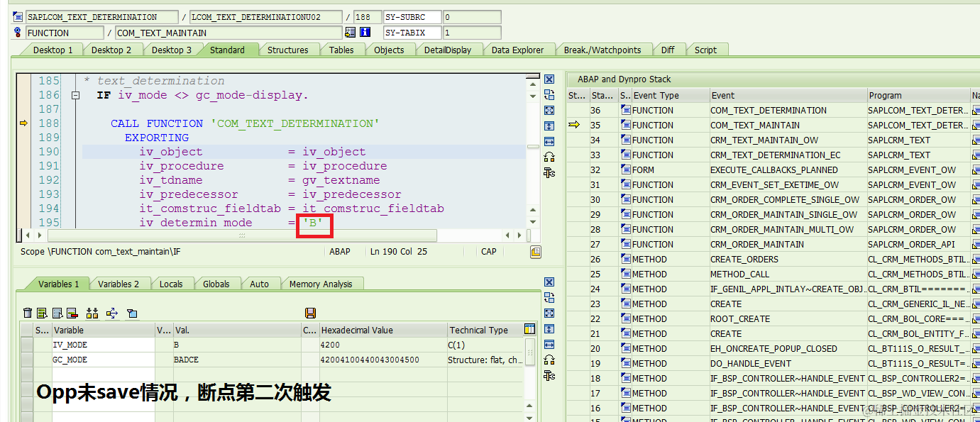Close the source code tool via its X icon
The image size is (980, 422).
click(549, 79)
